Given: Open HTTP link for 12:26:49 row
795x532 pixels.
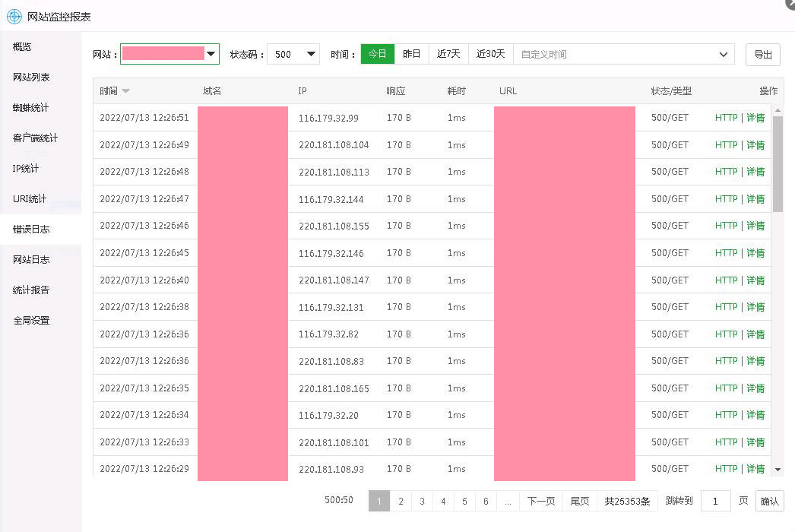Looking at the screenshot, I should click(726, 145).
